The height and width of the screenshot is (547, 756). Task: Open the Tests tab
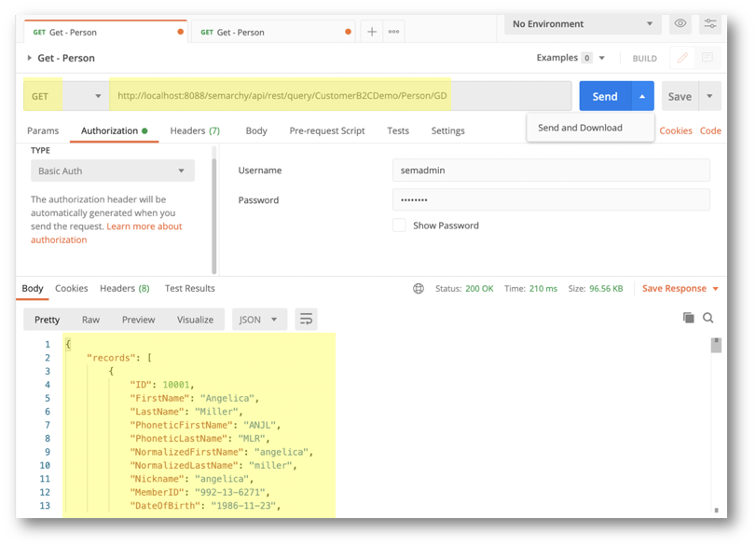coord(398,130)
